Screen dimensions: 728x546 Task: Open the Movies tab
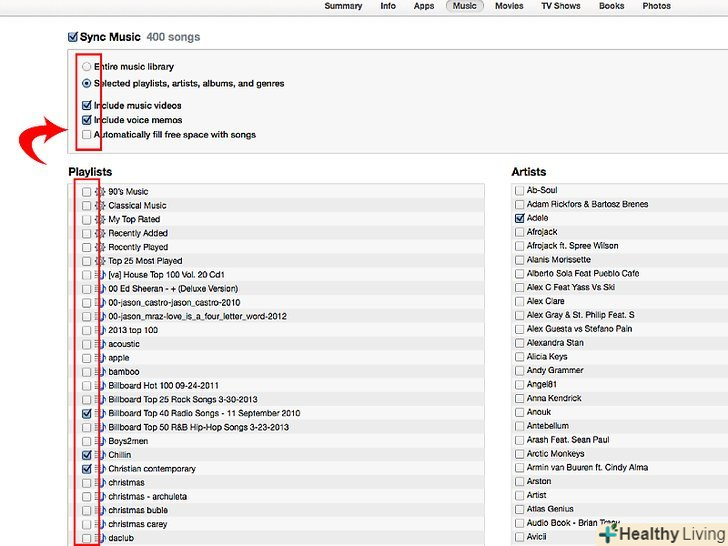[x=509, y=6]
